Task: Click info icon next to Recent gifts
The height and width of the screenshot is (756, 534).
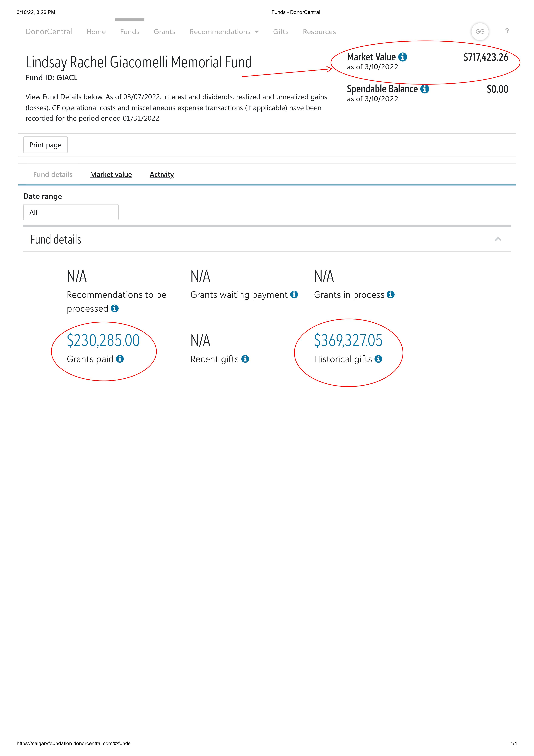Action: click(245, 359)
